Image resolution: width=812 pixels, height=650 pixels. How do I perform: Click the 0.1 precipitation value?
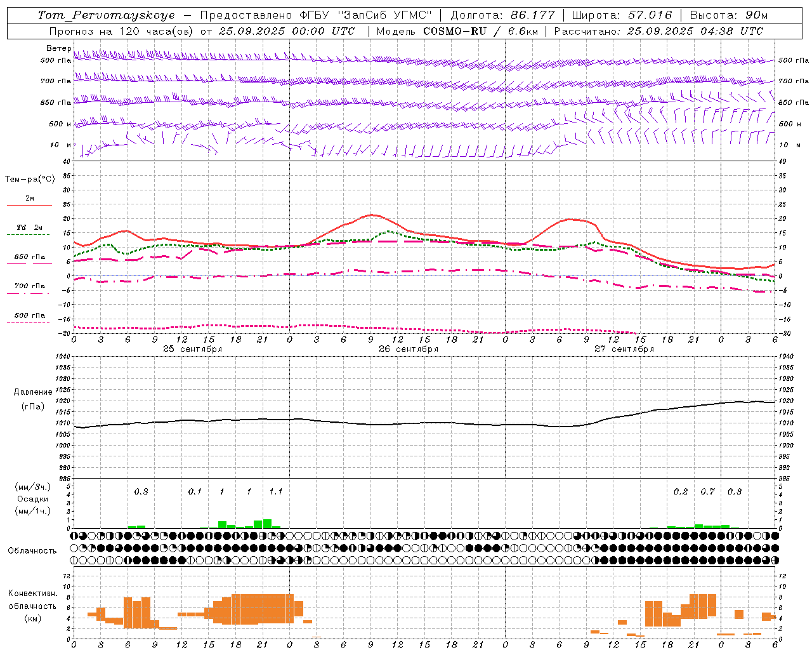[x=195, y=492]
